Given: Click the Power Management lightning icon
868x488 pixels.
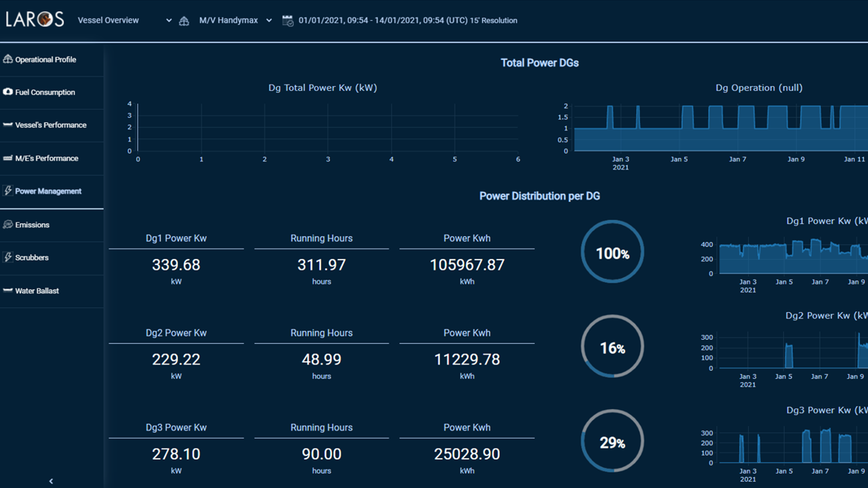Looking at the screenshot, I should (7, 190).
